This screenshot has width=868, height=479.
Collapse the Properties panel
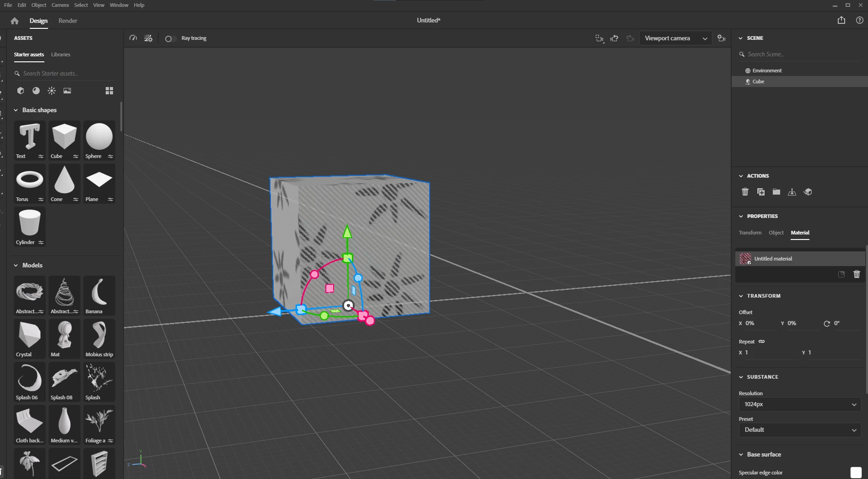741,216
